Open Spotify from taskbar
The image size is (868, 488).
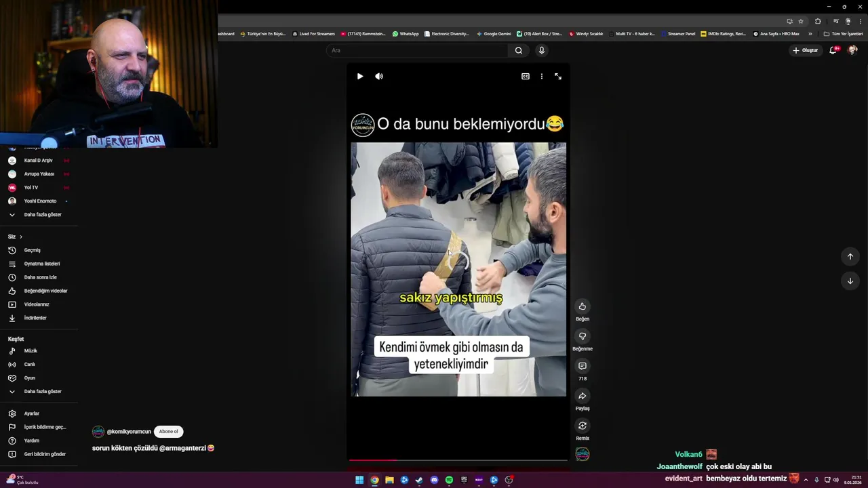449,480
